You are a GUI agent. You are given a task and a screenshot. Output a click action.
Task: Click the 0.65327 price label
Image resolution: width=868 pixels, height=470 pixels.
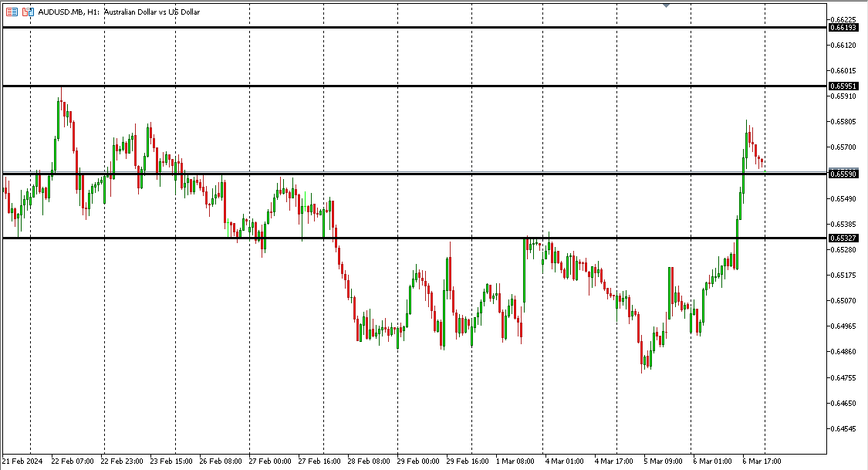coord(843,238)
